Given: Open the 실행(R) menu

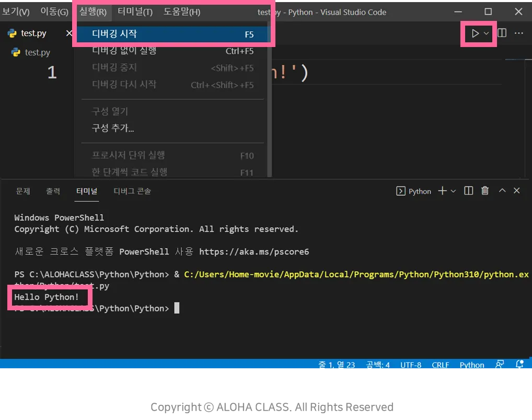Looking at the screenshot, I should click(93, 12).
